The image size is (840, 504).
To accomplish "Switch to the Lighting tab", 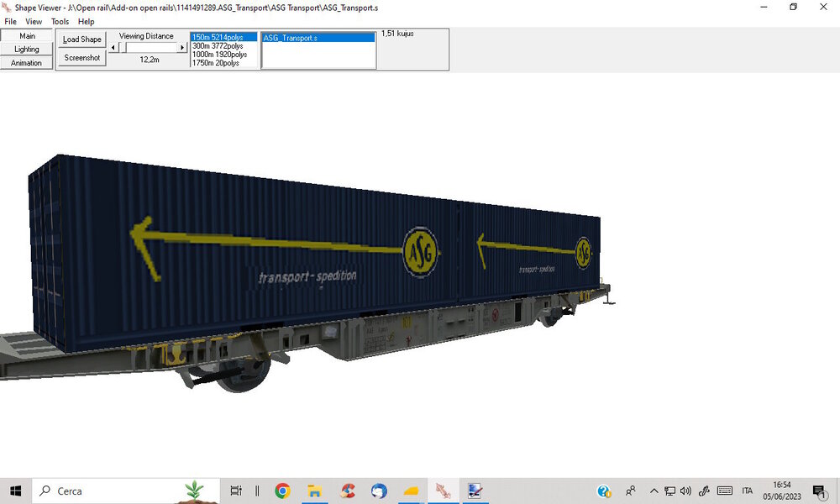I will tap(27, 50).
